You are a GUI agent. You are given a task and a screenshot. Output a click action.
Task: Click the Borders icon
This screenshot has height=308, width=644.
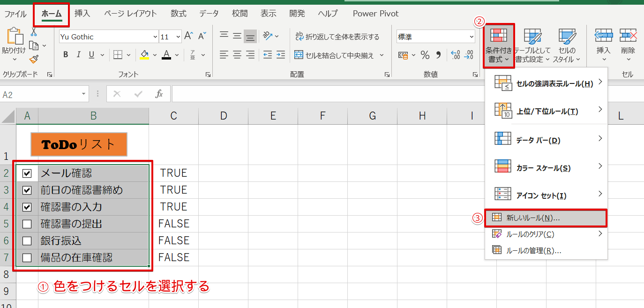(x=117, y=55)
